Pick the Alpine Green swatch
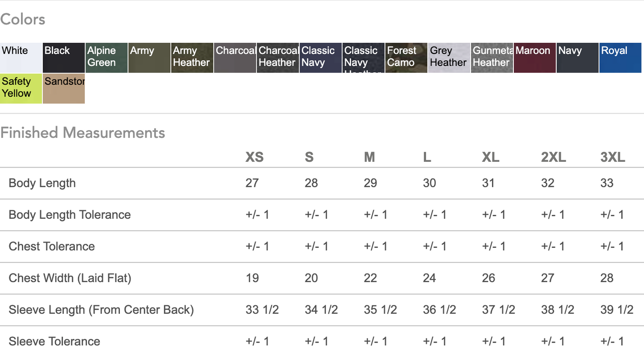 click(107, 58)
